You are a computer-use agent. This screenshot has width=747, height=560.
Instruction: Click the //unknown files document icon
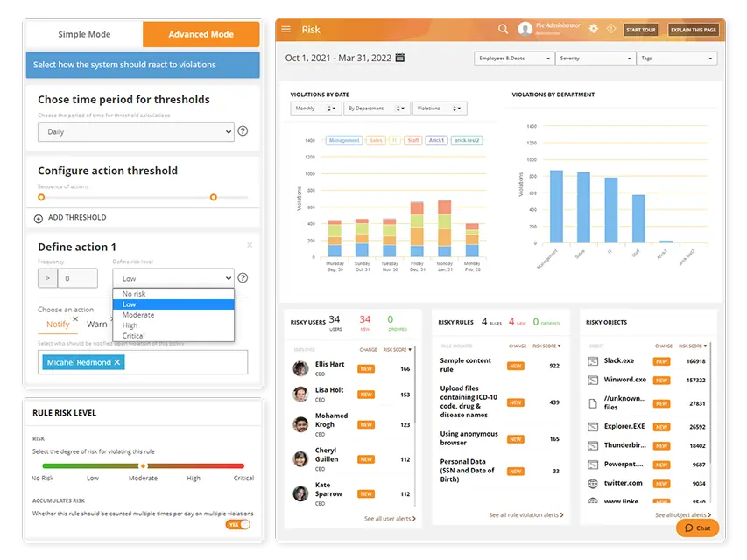click(593, 403)
